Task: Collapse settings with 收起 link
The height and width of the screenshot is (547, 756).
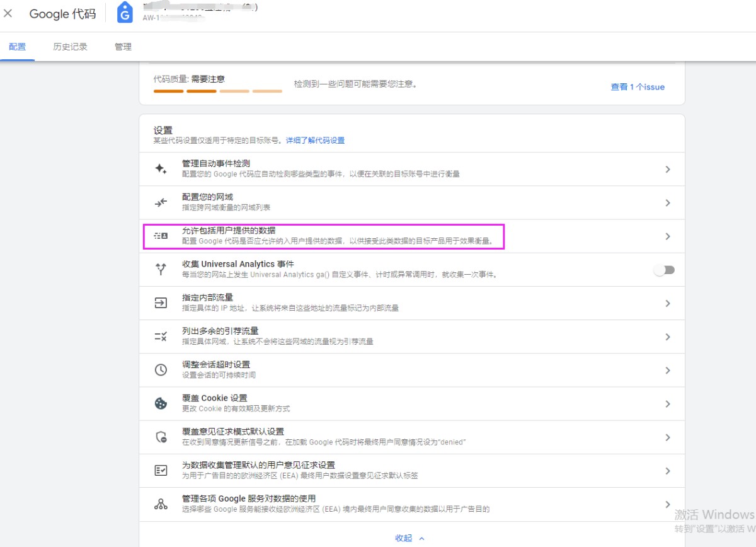Action: [410, 538]
